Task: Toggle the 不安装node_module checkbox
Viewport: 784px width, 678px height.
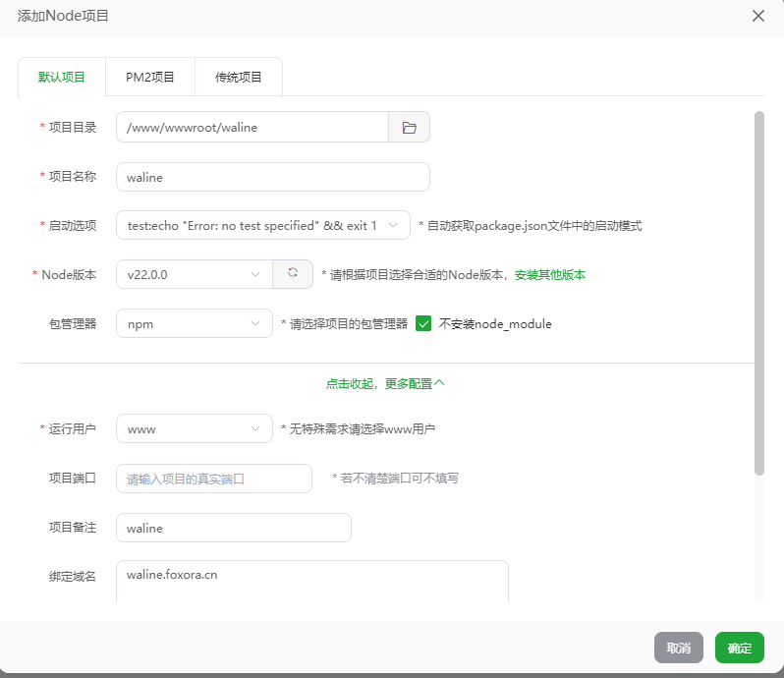Action: [x=424, y=323]
